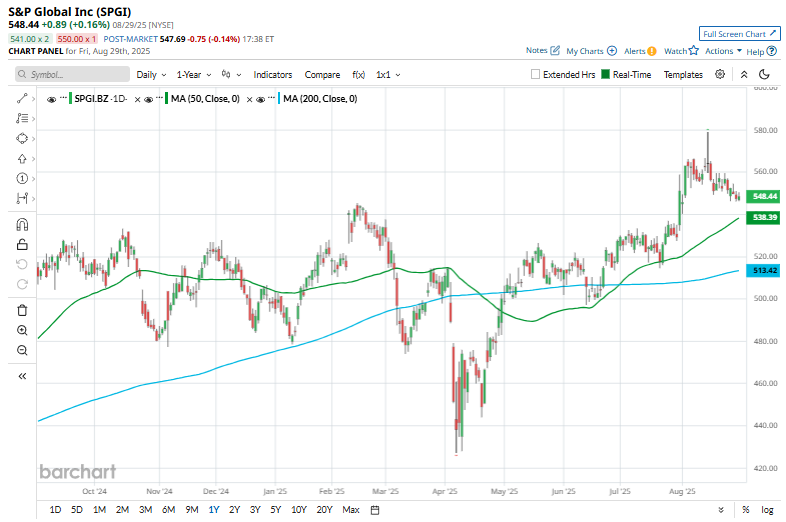Open the chart type candlestick dropdown
This screenshot has height=522, width=786.
[x=232, y=74]
